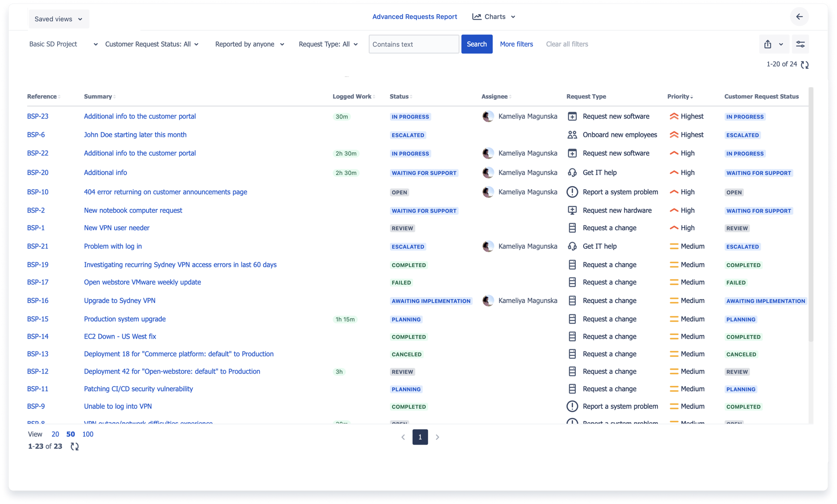Click Request new software icon on BSP-23

click(572, 116)
